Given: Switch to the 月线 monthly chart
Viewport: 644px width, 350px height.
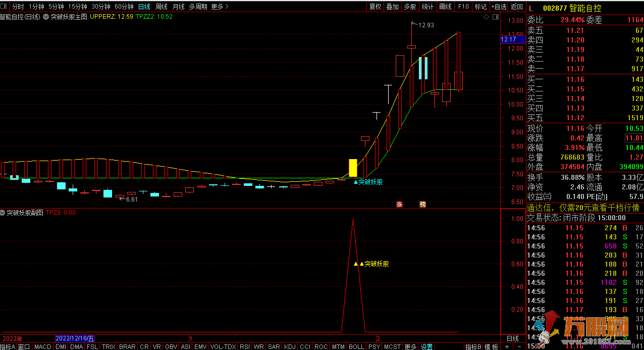Looking at the screenshot, I should point(178,7).
